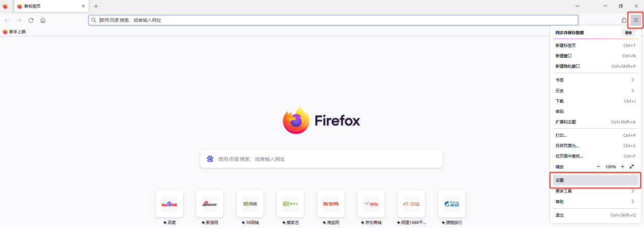This screenshot has height=228, width=644.
Task: Open the extensions puzzle icon
Action: (x=624, y=20)
